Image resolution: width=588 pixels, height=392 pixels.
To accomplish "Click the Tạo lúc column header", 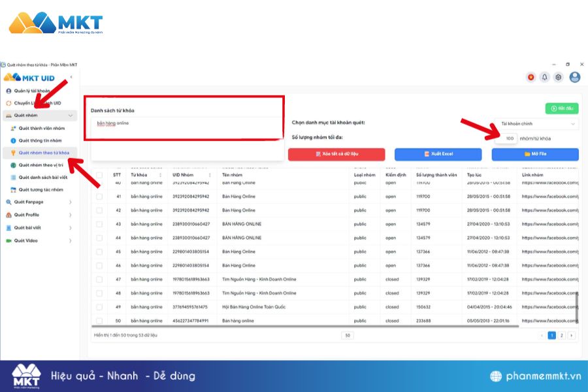I will [x=474, y=175].
